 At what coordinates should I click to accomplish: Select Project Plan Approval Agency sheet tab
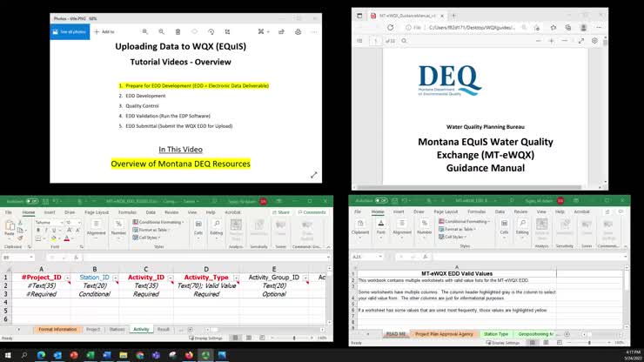pos(444,334)
